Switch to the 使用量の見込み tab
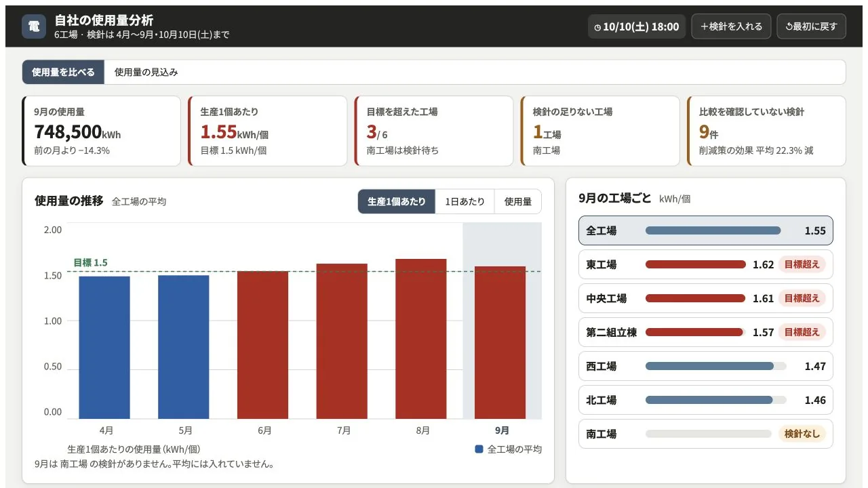The image size is (868, 488). (x=146, y=72)
